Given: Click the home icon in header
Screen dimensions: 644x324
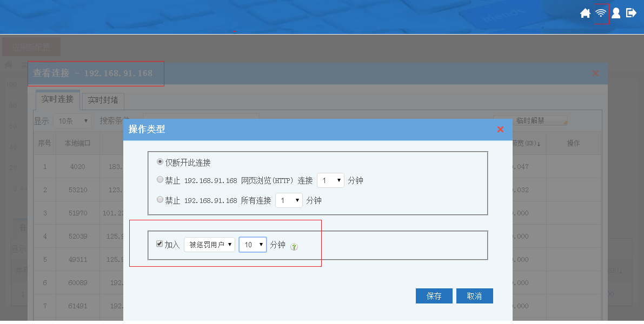Looking at the screenshot, I should pyautogui.click(x=585, y=13).
